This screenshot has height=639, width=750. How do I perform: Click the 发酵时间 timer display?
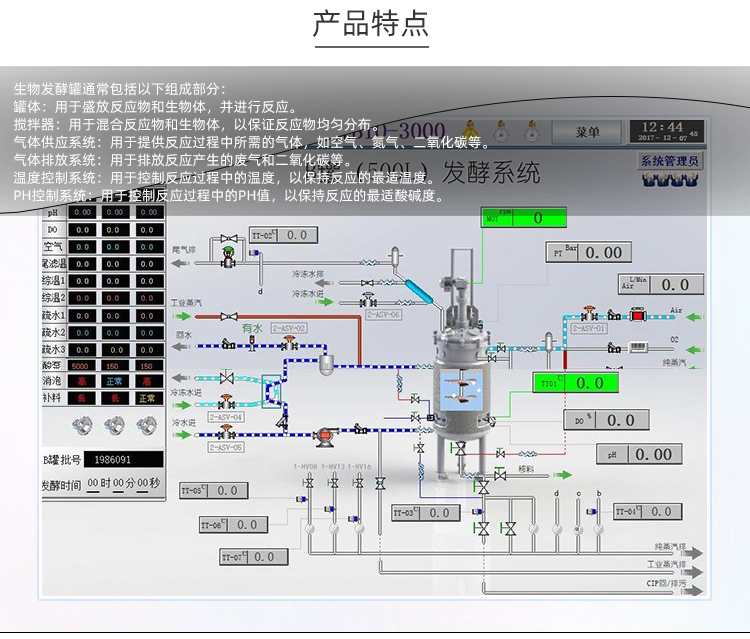coord(123,483)
